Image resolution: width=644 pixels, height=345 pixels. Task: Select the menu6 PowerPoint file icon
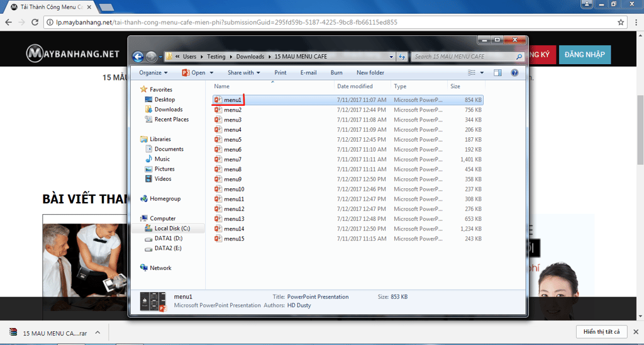pyautogui.click(x=218, y=149)
